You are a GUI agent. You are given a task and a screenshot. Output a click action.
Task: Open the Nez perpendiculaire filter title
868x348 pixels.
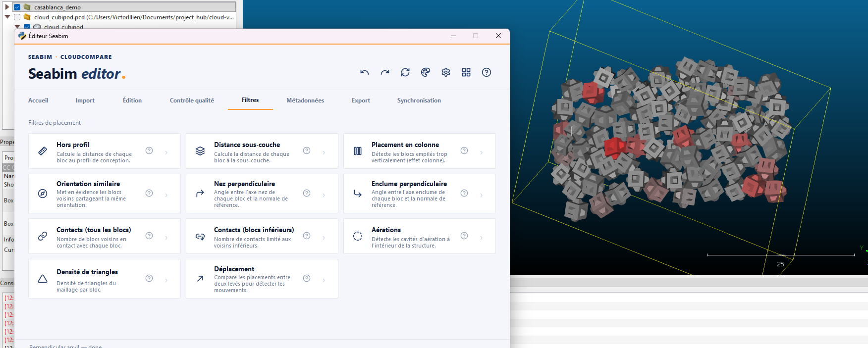pyautogui.click(x=244, y=184)
